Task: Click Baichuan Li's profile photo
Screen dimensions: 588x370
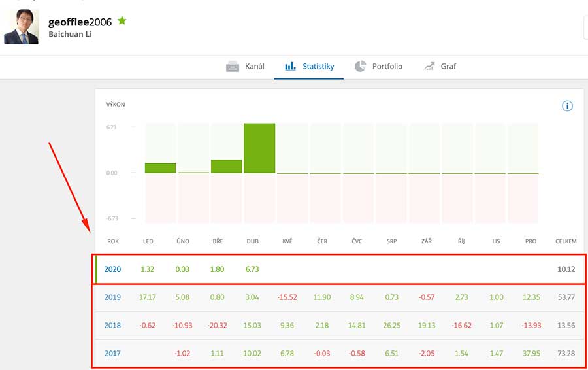Action: click(x=22, y=27)
